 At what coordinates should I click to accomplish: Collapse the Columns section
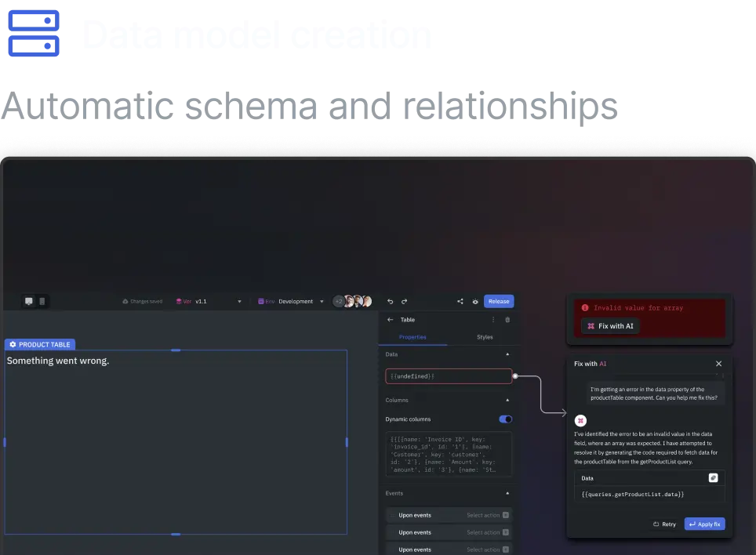click(507, 400)
